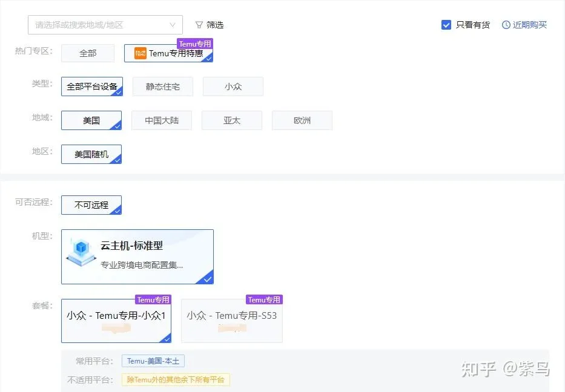This screenshot has width=565, height=392.
Task: Choose the 美国随机 area option
Action: coord(91,154)
